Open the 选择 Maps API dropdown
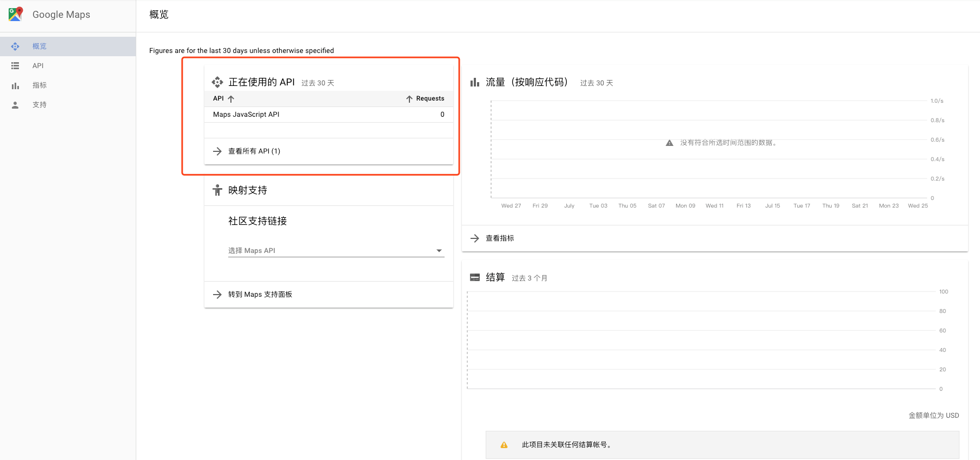This screenshot has width=980, height=460. pos(336,251)
